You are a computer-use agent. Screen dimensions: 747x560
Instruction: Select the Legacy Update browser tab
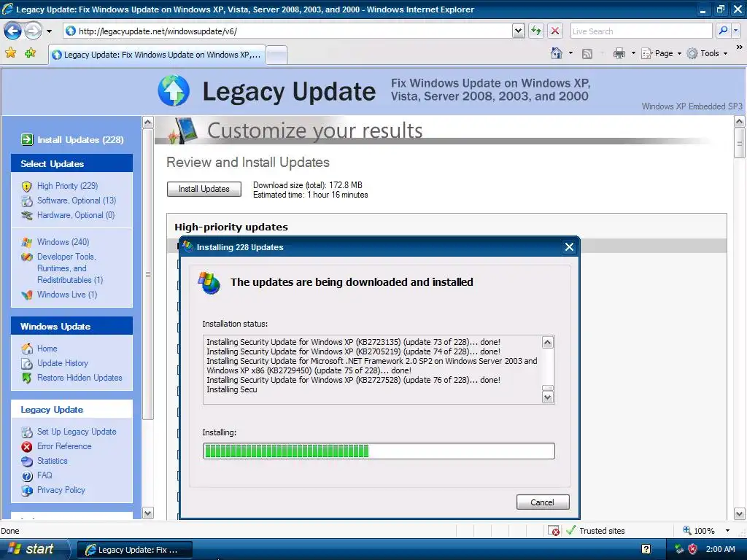pos(157,55)
